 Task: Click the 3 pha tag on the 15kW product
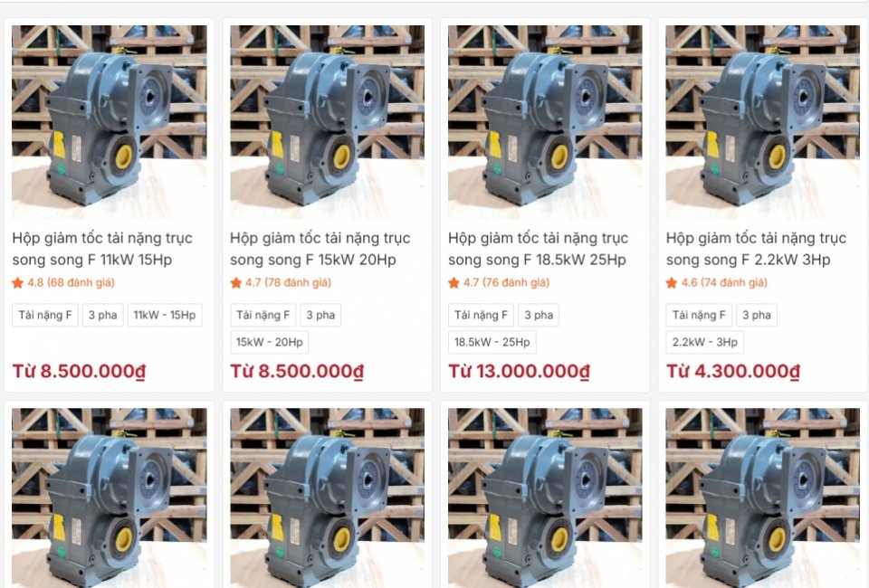(320, 315)
